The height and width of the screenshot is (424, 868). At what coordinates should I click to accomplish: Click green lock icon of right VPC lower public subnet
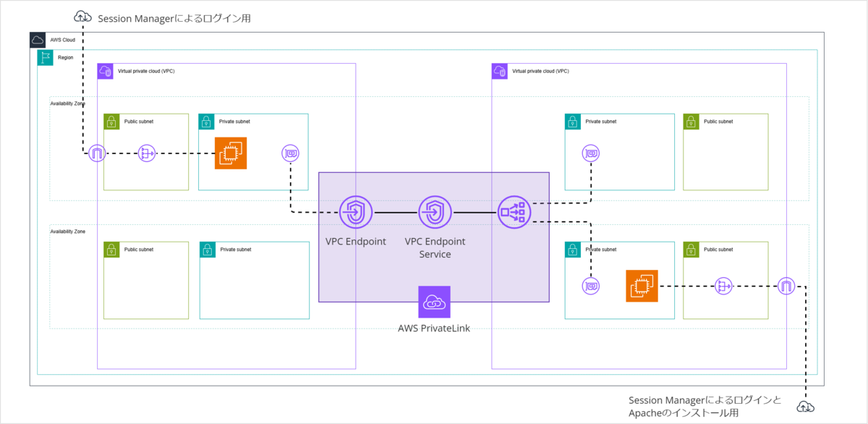[692, 250]
